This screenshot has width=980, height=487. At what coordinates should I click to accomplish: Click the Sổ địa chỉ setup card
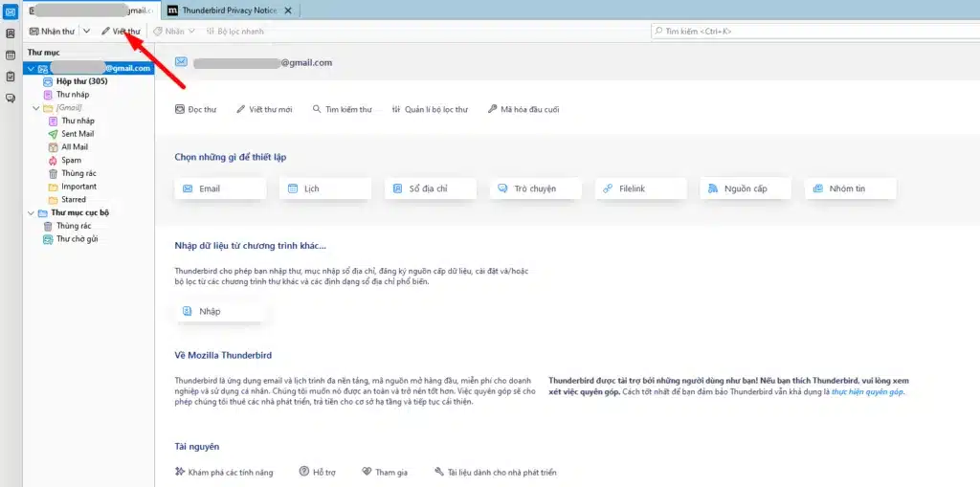(x=431, y=188)
